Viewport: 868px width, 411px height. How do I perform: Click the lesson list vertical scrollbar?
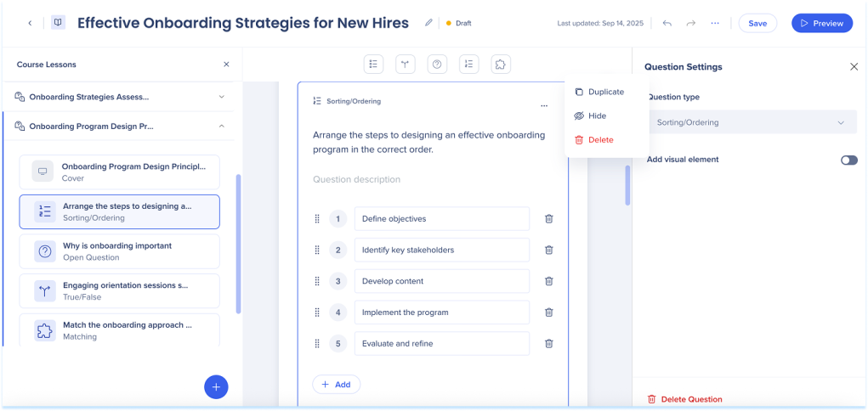click(238, 243)
